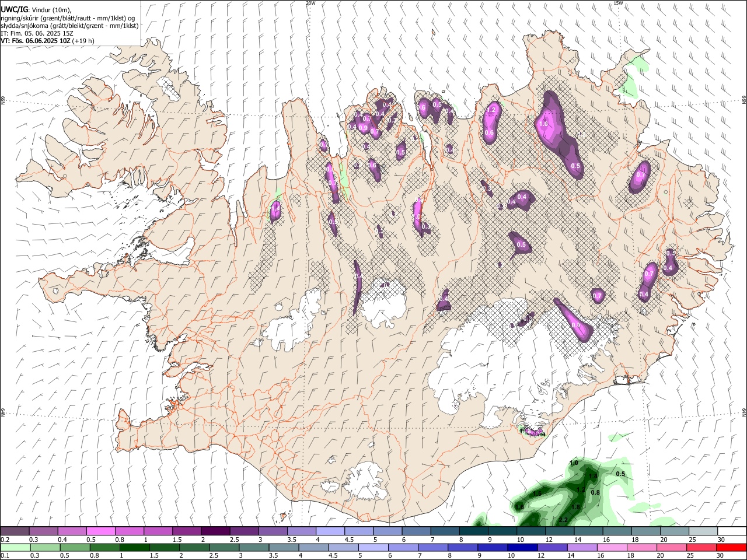Select the bright red swatch ending the lower scale

pos(731,547)
